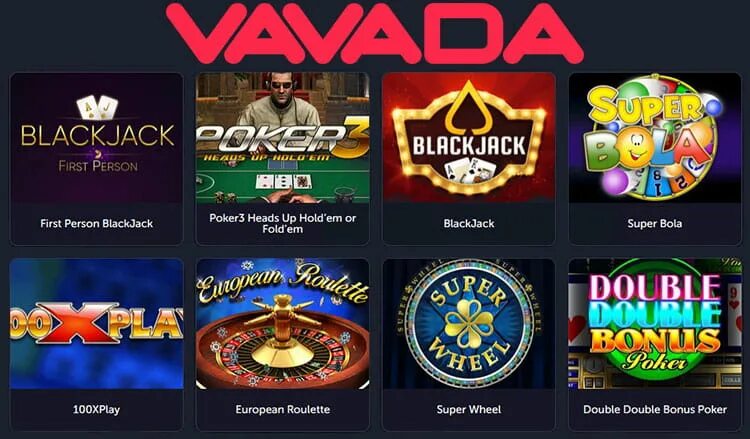Image resolution: width=750 pixels, height=439 pixels.
Task: Click the smiling yellow ball in Super Bola
Action: [637, 146]
